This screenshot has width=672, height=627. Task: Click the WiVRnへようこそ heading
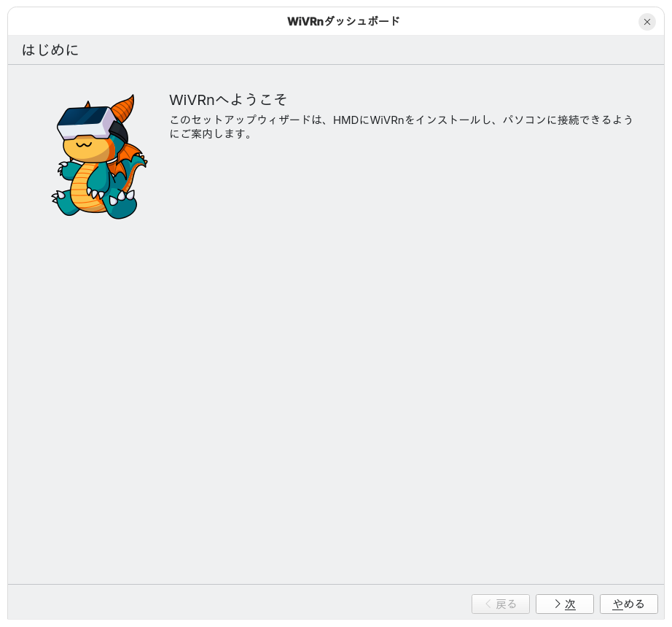[228, 100]
